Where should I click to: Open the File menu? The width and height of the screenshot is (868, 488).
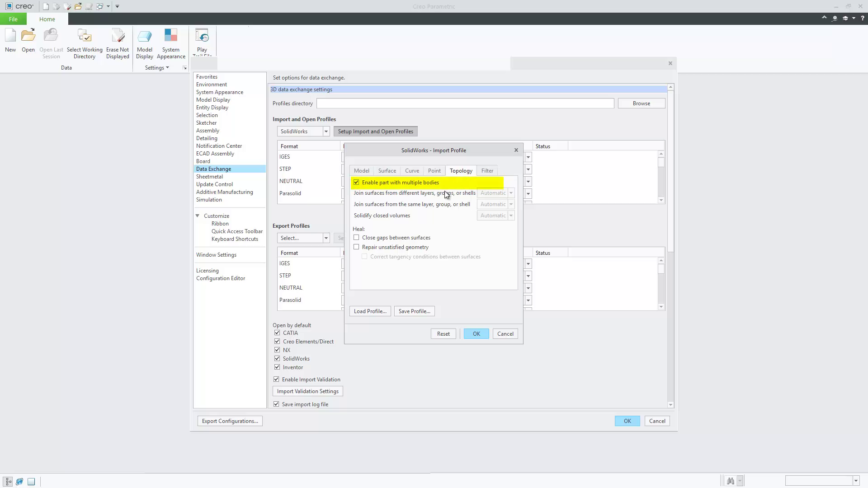coord(13,19)
